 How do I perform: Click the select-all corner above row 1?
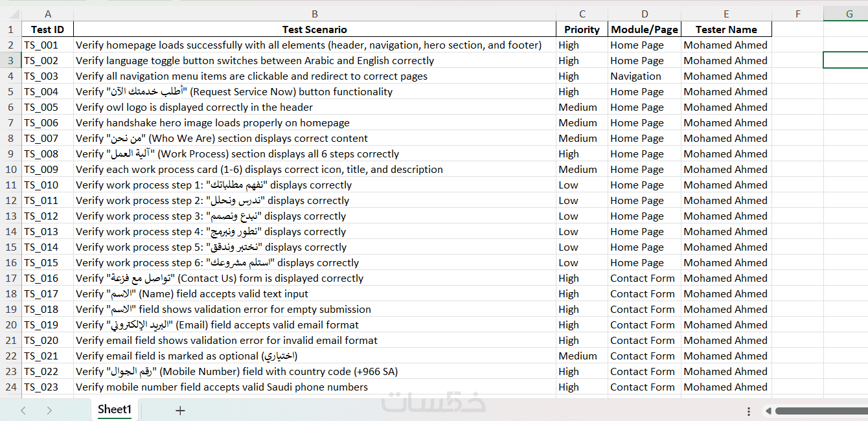[10, 14]
